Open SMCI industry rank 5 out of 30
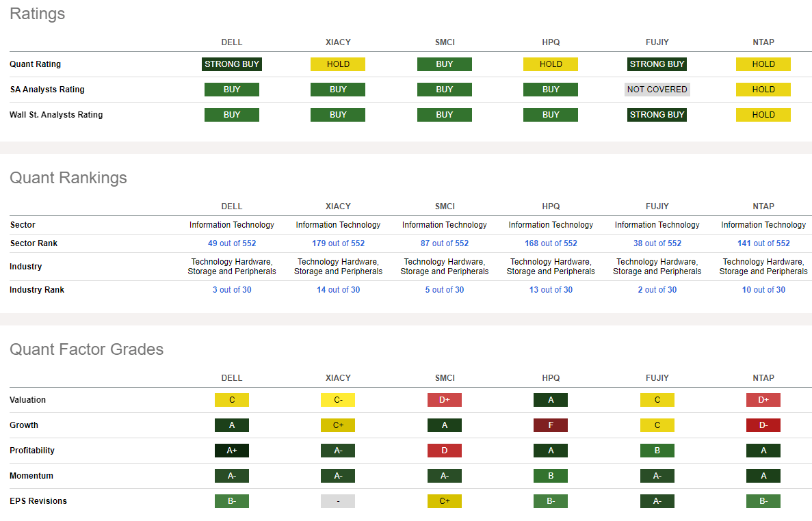Image resolution: width=812 pixels, height=521 pixels. click(x=445, y=290)
